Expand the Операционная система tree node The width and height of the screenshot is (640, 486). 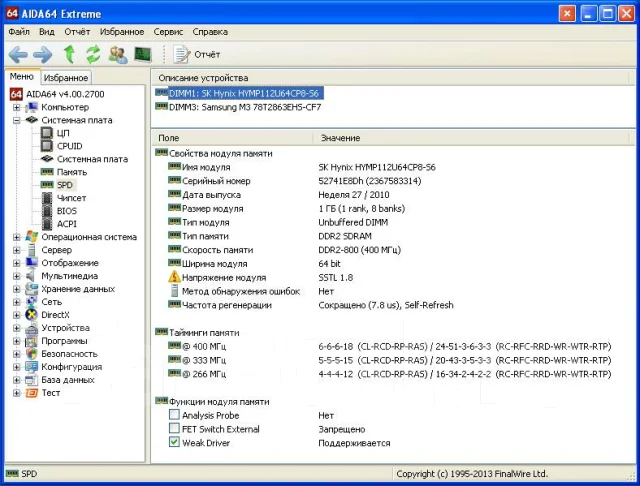(x=16, y=237)
